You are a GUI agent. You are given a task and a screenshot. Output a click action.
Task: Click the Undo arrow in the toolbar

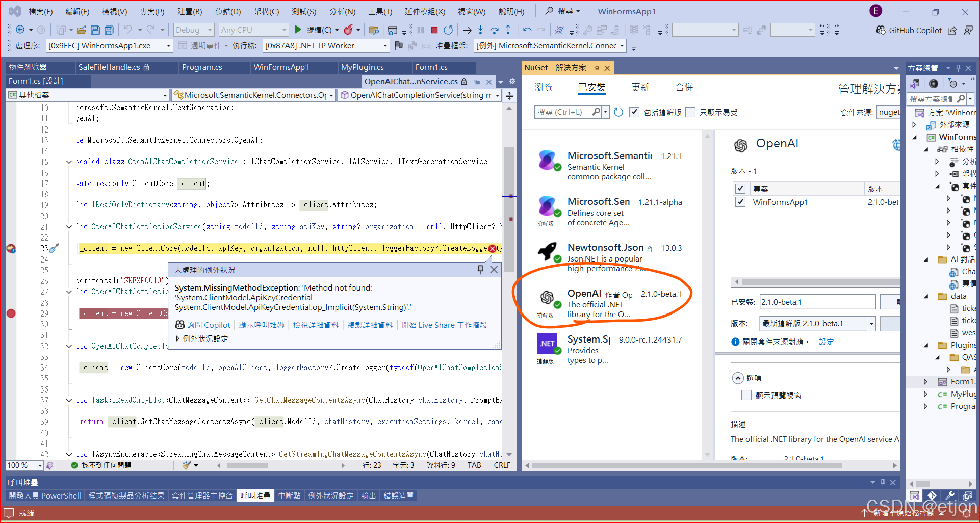coord(128,30)
